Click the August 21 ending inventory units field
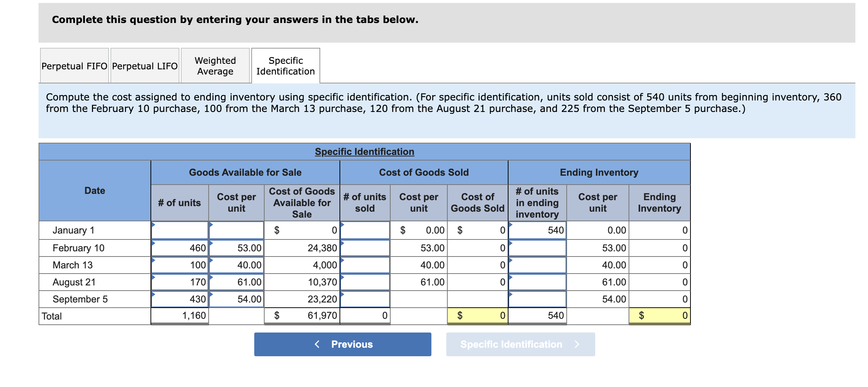This screenshot has width=868, height=387. click(x=537, y=281)
